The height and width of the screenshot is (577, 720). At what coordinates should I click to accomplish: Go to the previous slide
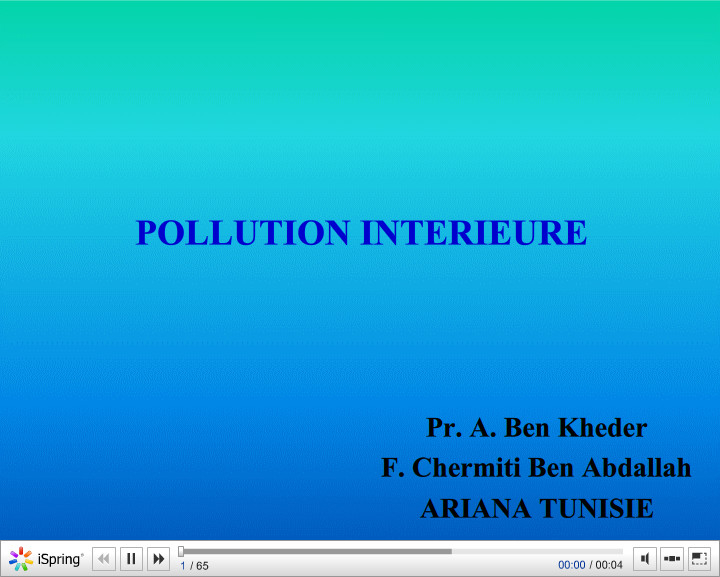(104, 559)
